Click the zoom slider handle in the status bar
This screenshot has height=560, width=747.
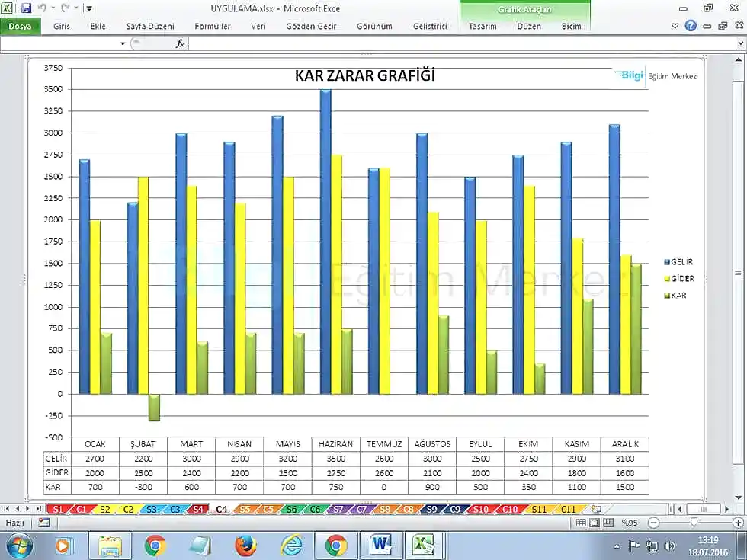pyautogui.click(x=693, y=523)
